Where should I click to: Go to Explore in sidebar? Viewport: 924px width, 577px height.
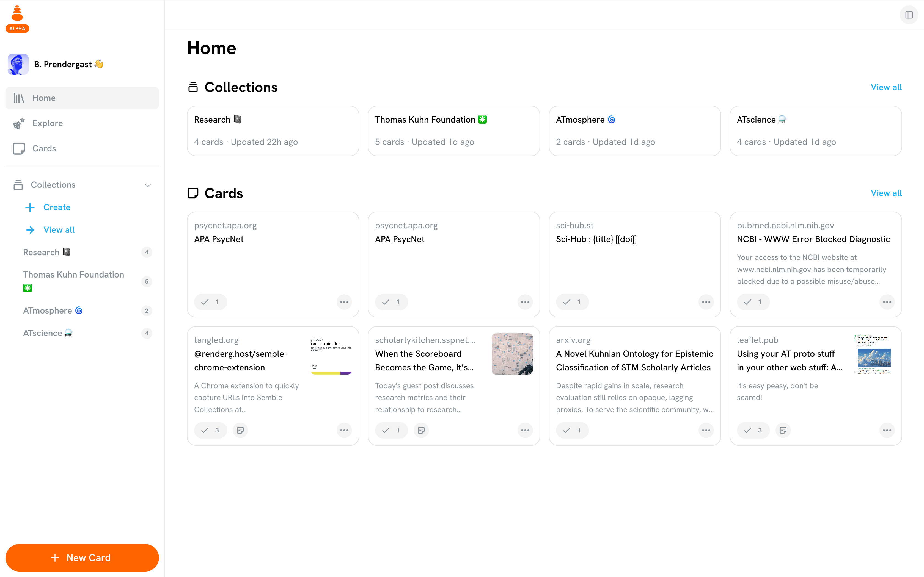point(47,123)
